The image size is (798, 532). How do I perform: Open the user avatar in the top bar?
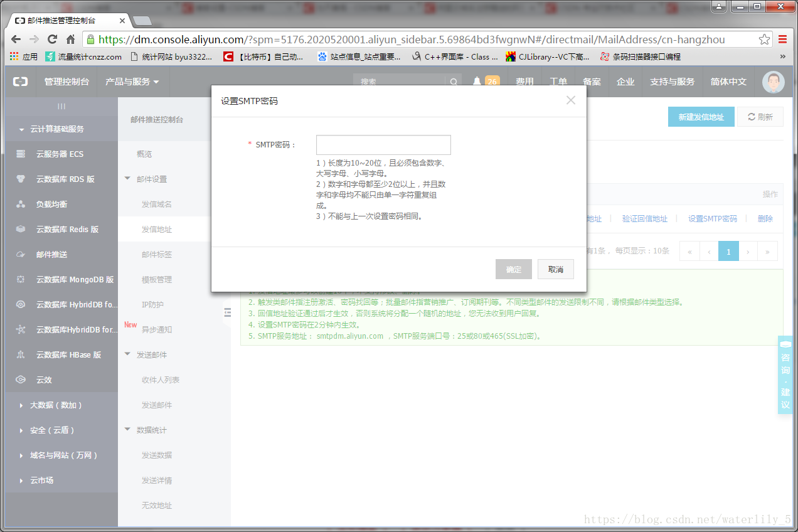tap(773, 82)
